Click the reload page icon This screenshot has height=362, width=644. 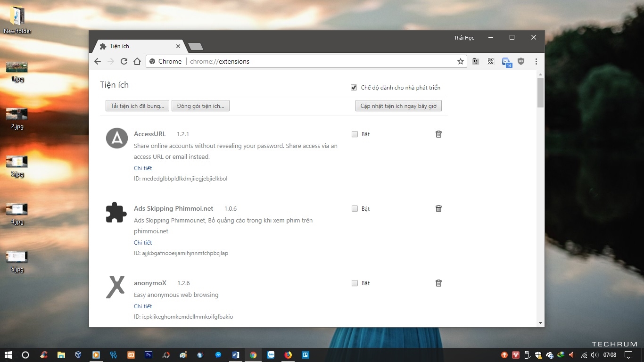[x=124, y=61]
